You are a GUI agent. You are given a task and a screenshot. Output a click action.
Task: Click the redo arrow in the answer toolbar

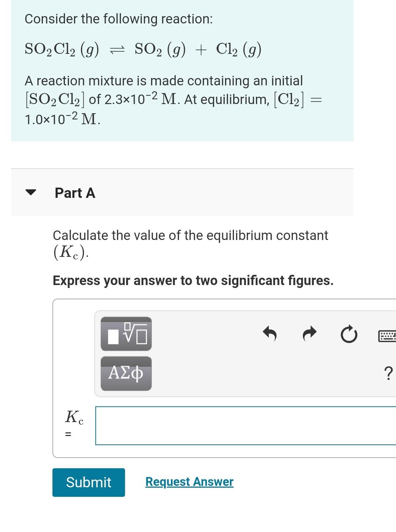[309, 334]
